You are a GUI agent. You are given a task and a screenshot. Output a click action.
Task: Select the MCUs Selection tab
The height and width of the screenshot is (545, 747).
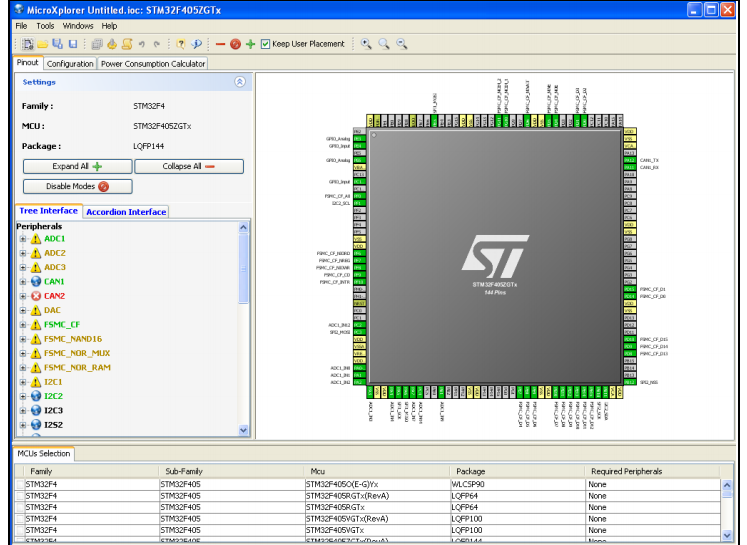[44, 454]
